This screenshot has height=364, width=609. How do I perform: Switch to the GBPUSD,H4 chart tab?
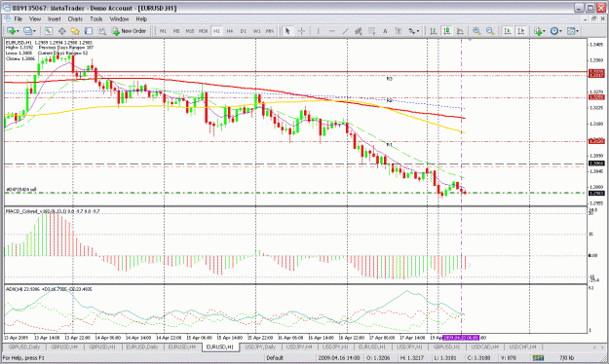pyautogui.click(x=64, y=346)
